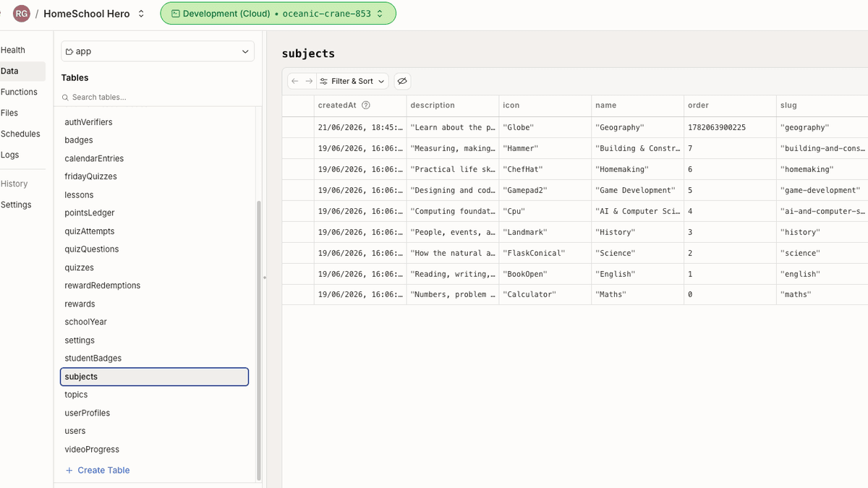Select the "maths" slug cell
The image size is (868, 488).
pos(822,294)
